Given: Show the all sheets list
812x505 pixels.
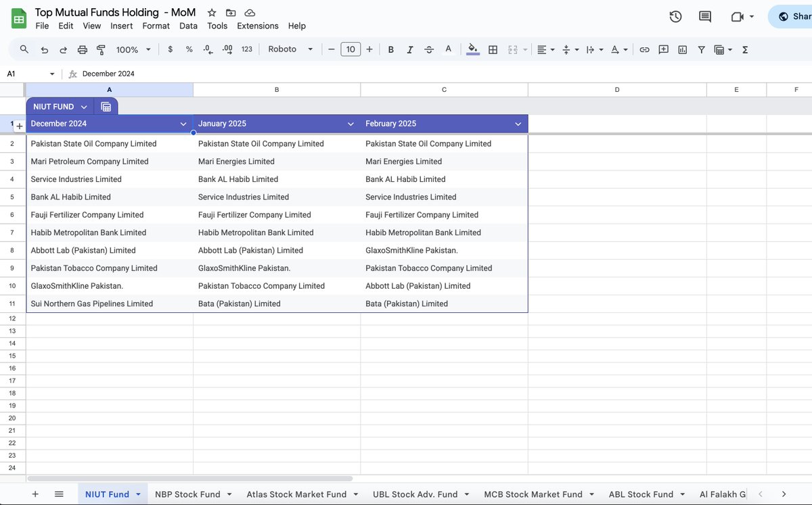Looking at the screenshot, I should tap(59, 494).
